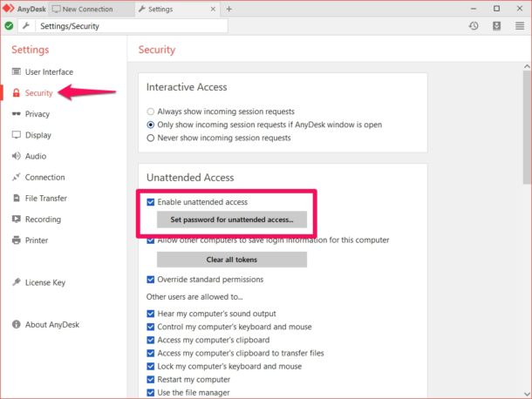532x399 pixels.
Task: Click Clear all tokens button
Action: 232,260
